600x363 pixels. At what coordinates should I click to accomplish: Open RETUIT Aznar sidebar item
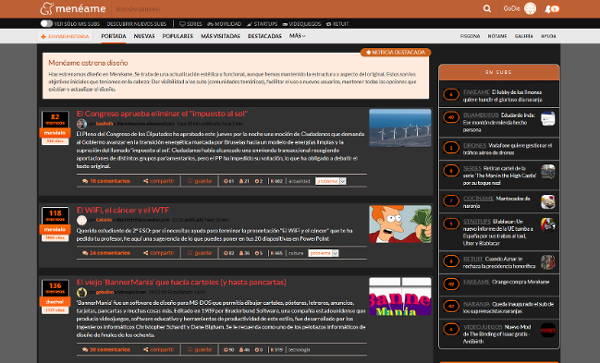pyautogui.click(x=499, y=262)
